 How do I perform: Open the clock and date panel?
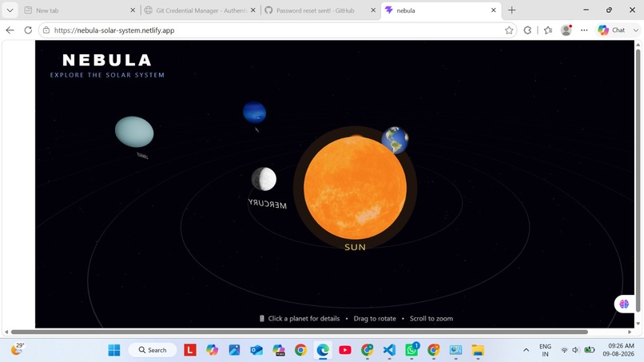(x=618, y=350)
